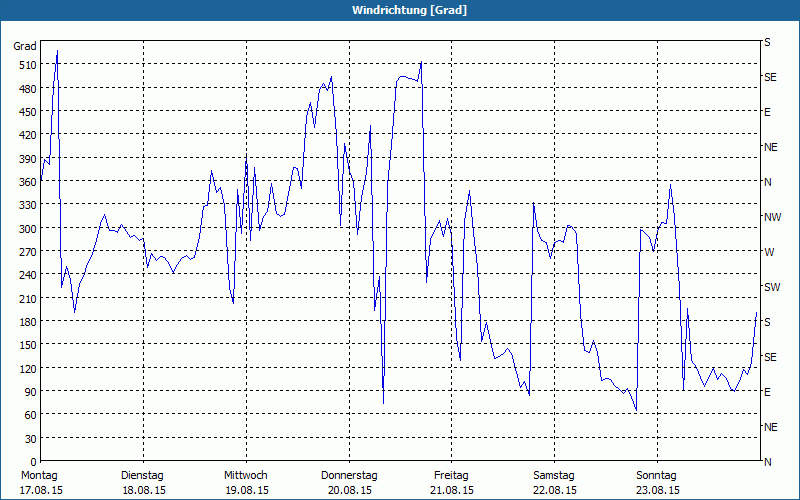
Task: Click the 180 value on left axis
Action: tap(28, 322)
